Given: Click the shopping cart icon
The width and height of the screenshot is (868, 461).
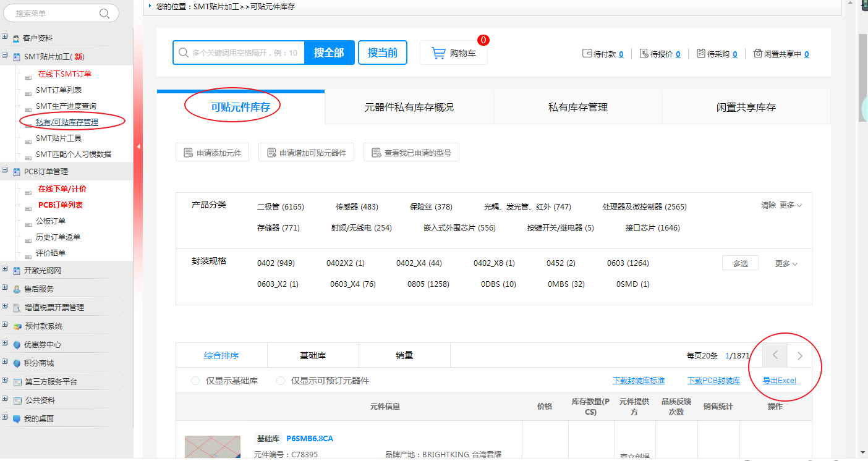Looking at the screenshot, I should [x=438, y=53].
